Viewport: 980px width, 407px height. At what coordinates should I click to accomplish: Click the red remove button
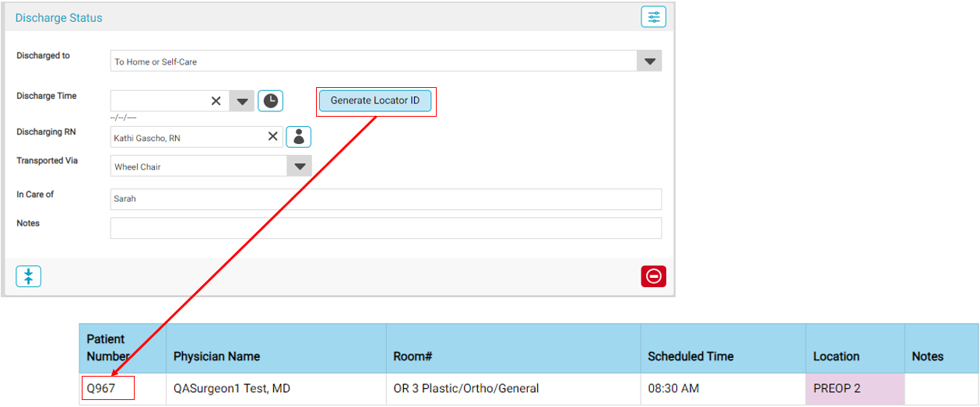(653, 276)
